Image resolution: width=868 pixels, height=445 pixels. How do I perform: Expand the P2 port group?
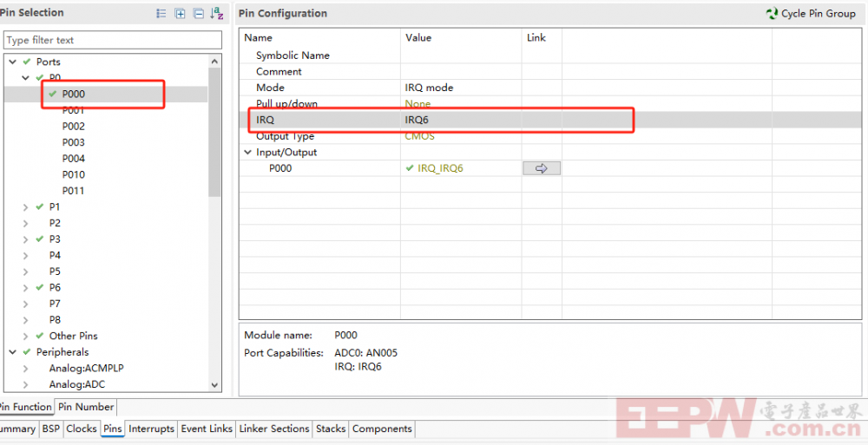pos(25,223)
